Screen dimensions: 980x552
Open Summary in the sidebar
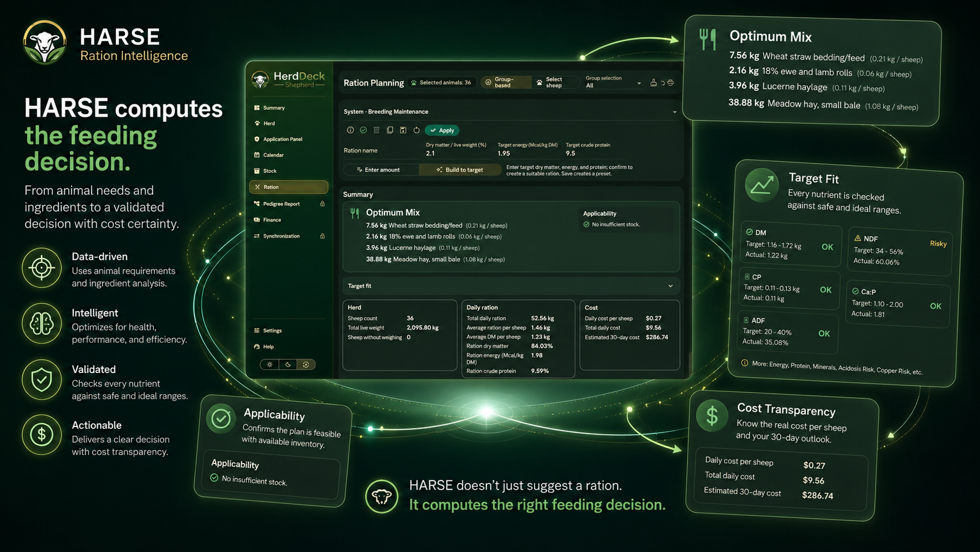tap(288, 108)
